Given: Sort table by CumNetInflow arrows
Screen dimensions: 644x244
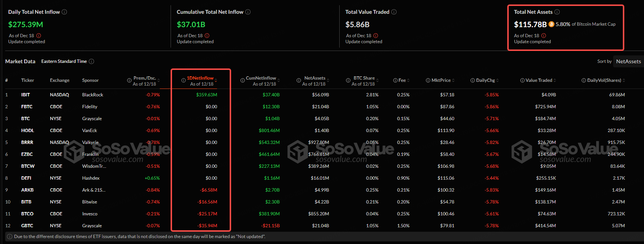Looking at the screenshot, I should click(x=279, y=80).
